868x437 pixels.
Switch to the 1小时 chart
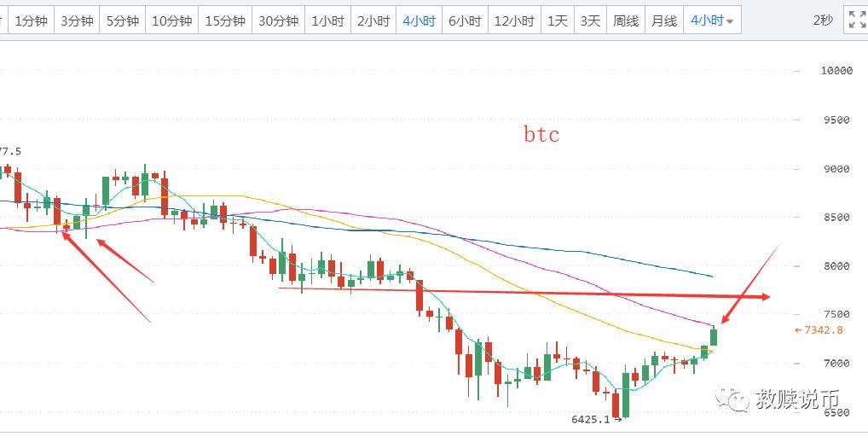click(x=327, y=20)
